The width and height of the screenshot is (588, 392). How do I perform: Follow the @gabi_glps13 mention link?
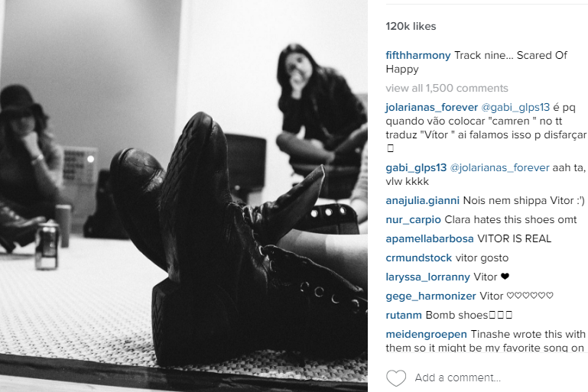pos(515,107)
